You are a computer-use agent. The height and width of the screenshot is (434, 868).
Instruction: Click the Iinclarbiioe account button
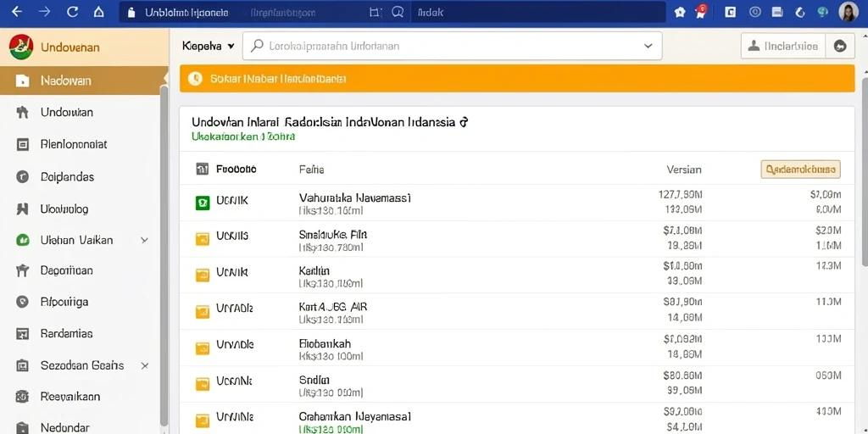(782, 47)
